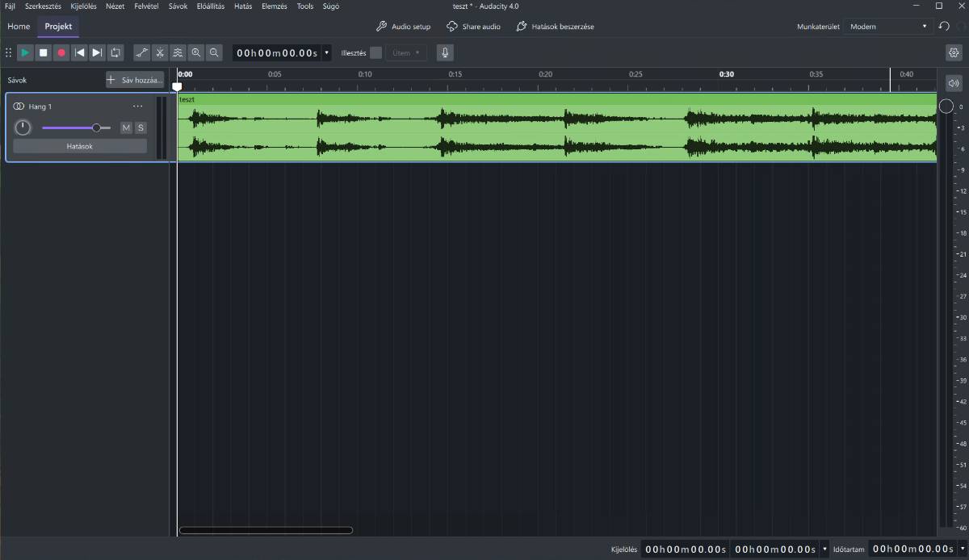
Task: Open the Szerkesztés menu
Action: tap(43, 6)
